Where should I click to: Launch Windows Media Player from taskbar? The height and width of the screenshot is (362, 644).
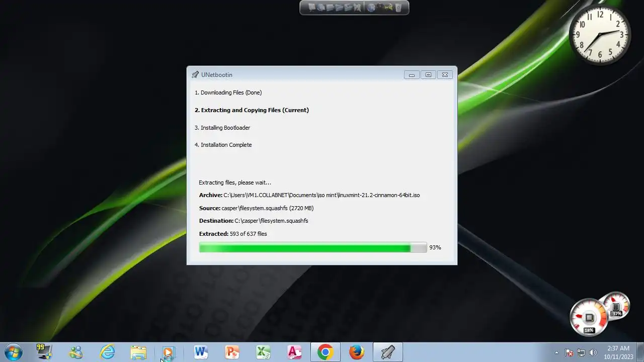click(x=169, y=352)
